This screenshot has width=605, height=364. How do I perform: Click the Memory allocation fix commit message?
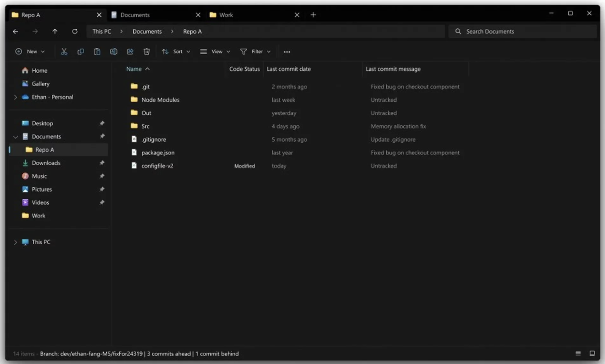tap(398, 126)
